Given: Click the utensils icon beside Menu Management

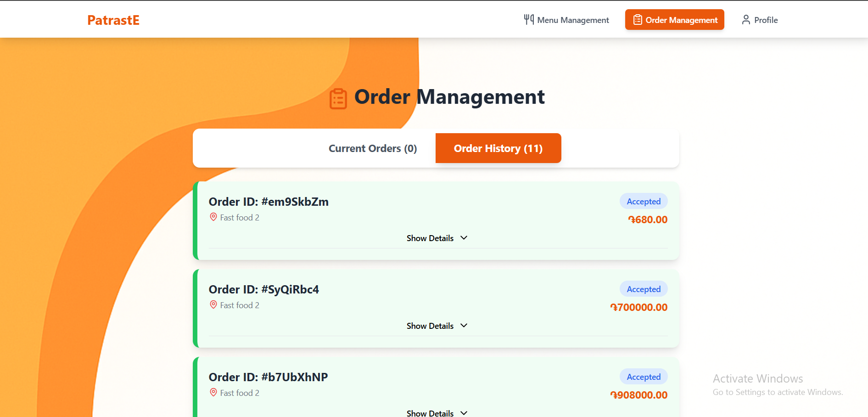Looking at the screenshot, I should point(529,19).
